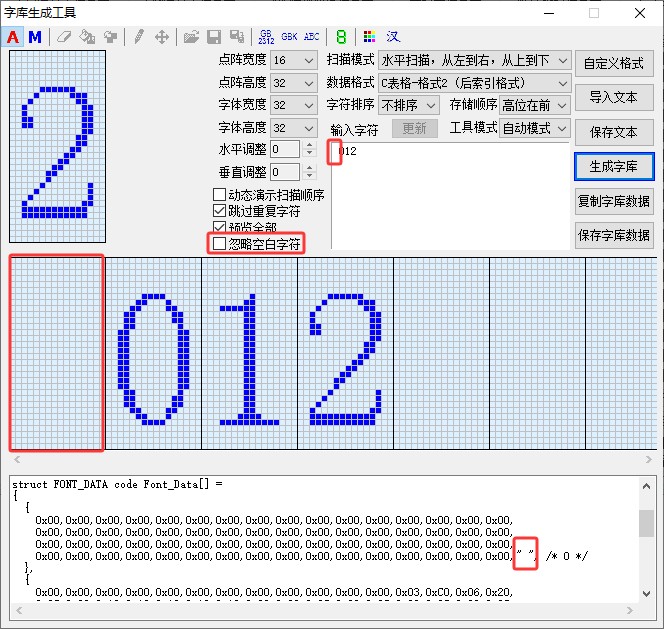The height and width of the screenshot is (629, 664).
Task: Select the GB2312 character set icon
Action: click(x=266, y=37)
